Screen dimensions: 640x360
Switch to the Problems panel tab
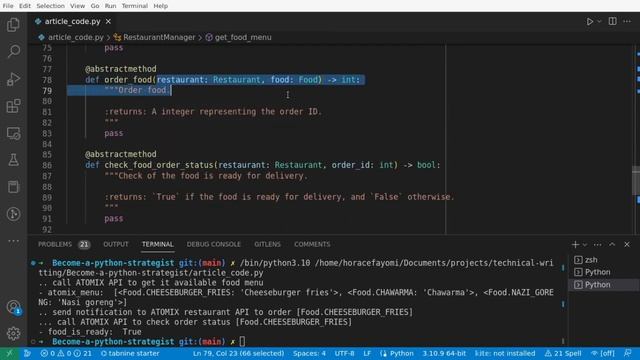(x=55, y=244)
